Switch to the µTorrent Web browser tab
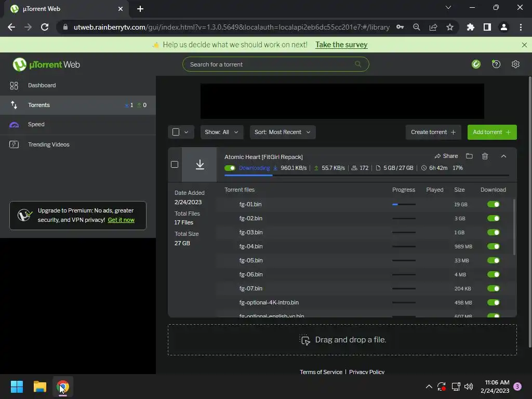Screen dimensions: 532x399 (66, 9)
